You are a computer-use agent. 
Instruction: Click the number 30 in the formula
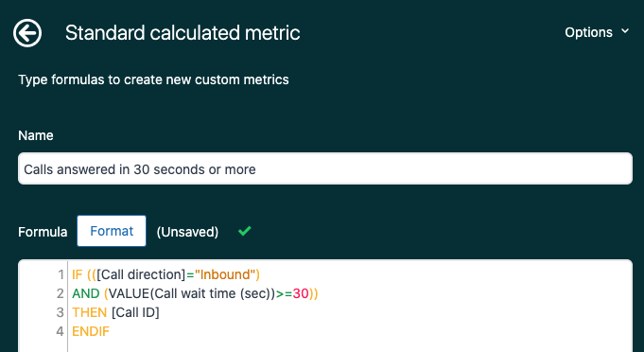click(301, 293)
